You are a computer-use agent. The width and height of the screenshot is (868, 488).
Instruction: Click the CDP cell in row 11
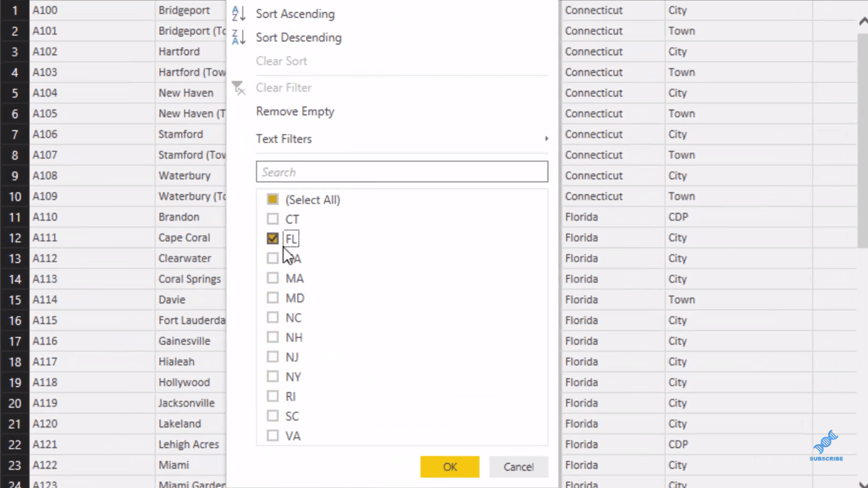click(738, 217)
